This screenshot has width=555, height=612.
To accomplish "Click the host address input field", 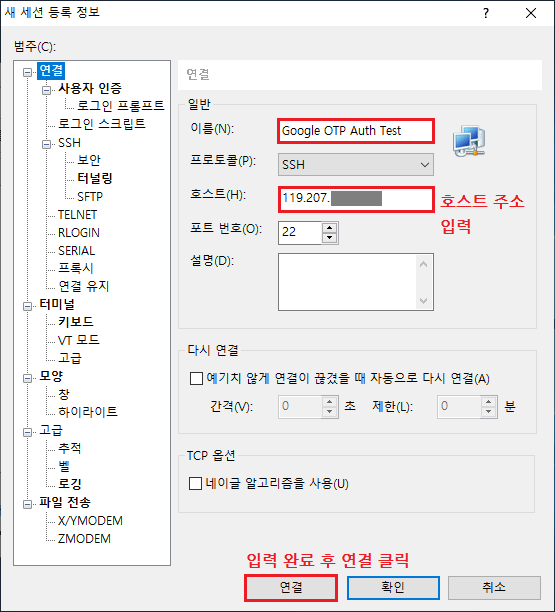I will click(x=356, y=199).
